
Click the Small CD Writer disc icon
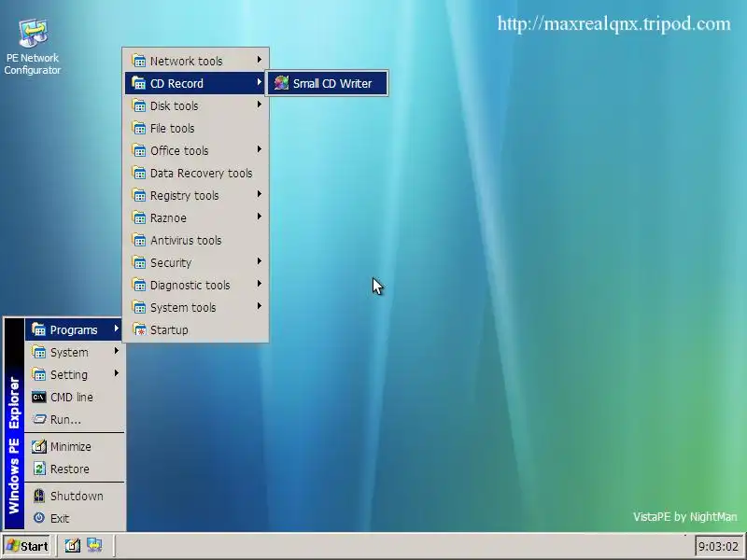(281, 83)
